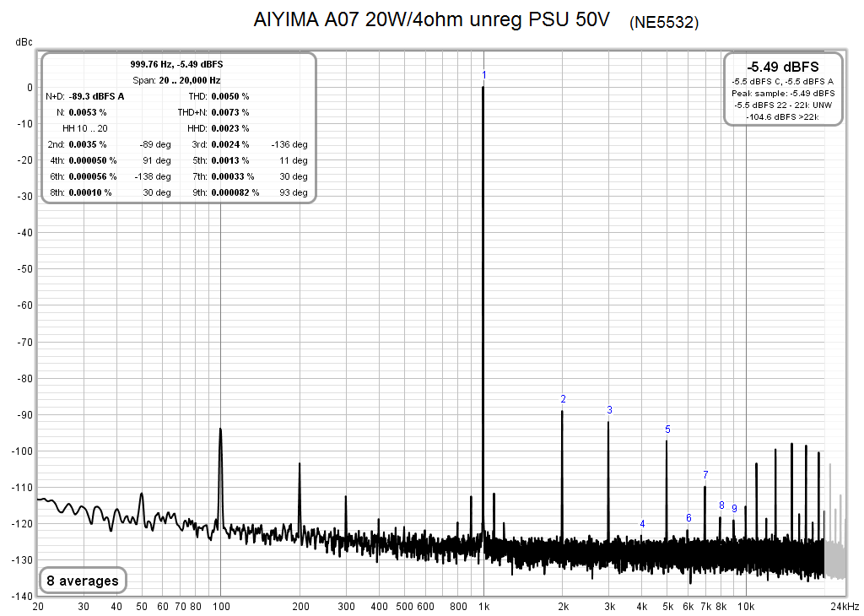Click the '10k' x-axis frequency label

point(746,607)
